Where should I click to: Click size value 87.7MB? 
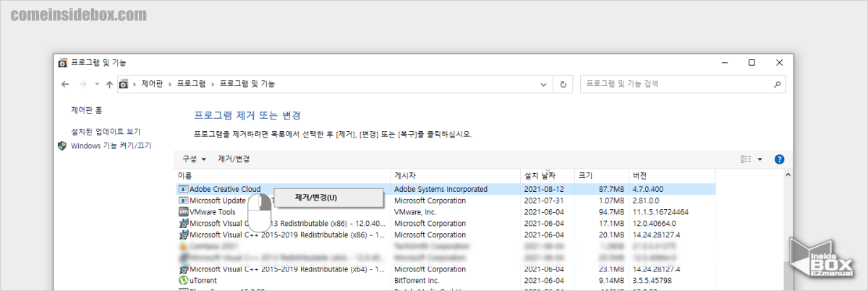[x=610, y=189]
